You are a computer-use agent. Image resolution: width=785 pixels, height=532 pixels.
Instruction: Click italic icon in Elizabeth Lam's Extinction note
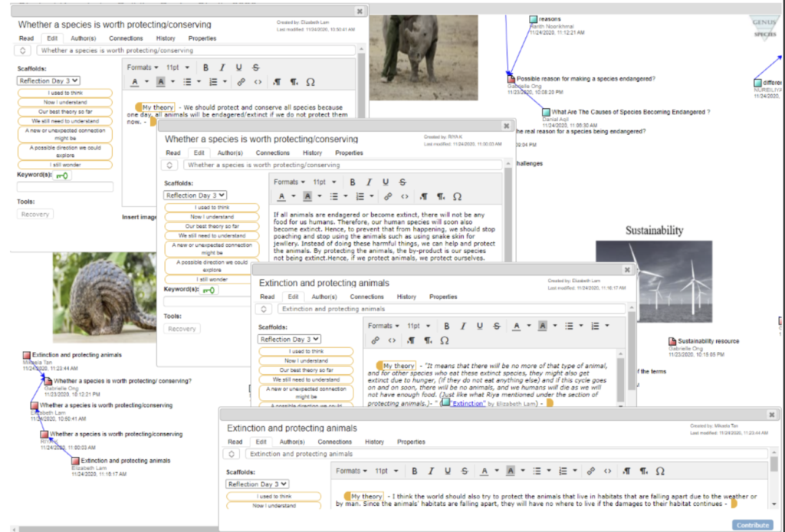click(463, 326)
